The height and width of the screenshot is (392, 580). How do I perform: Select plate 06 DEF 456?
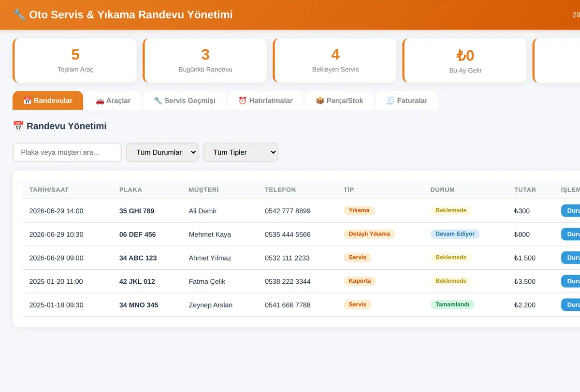[137, 234]
